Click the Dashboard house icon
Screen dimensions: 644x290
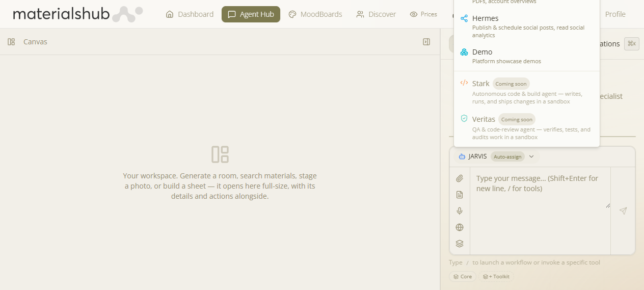click(170, 14)
